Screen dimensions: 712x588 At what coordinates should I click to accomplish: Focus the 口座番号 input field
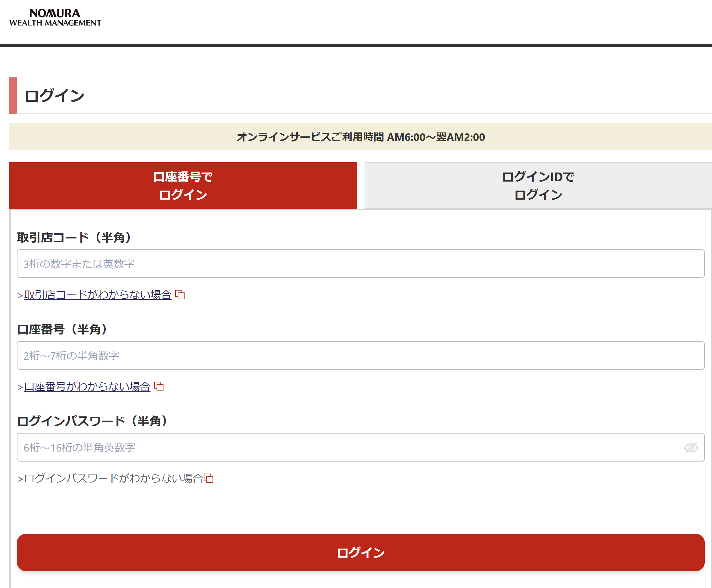pos(361,355)
